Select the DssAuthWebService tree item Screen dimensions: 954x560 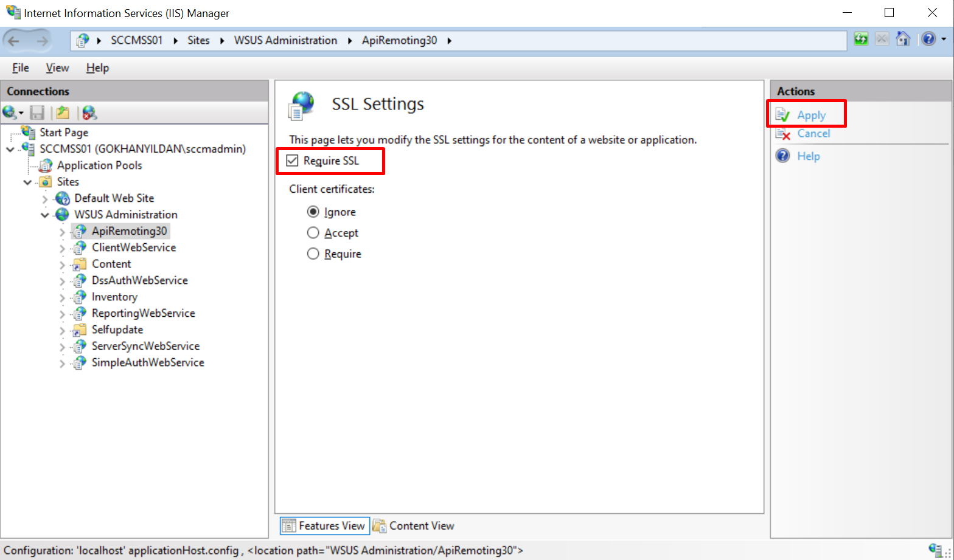140,280
